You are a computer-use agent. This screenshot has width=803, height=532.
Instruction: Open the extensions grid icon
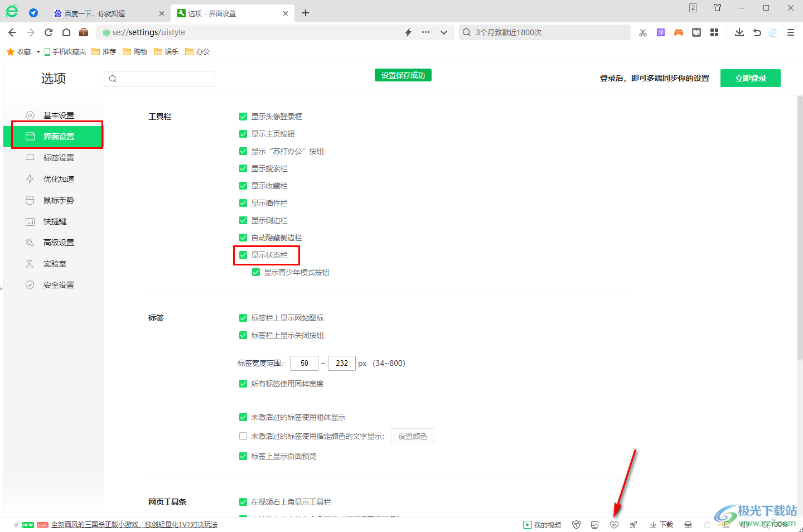point(714,32)
